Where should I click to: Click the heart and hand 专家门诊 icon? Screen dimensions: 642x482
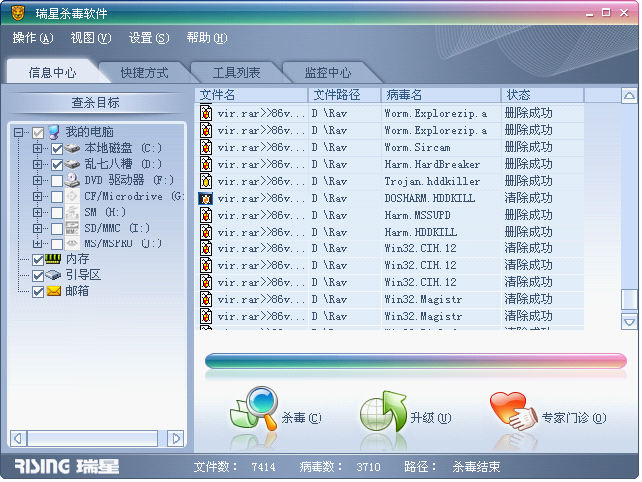(x=514, y=411)
